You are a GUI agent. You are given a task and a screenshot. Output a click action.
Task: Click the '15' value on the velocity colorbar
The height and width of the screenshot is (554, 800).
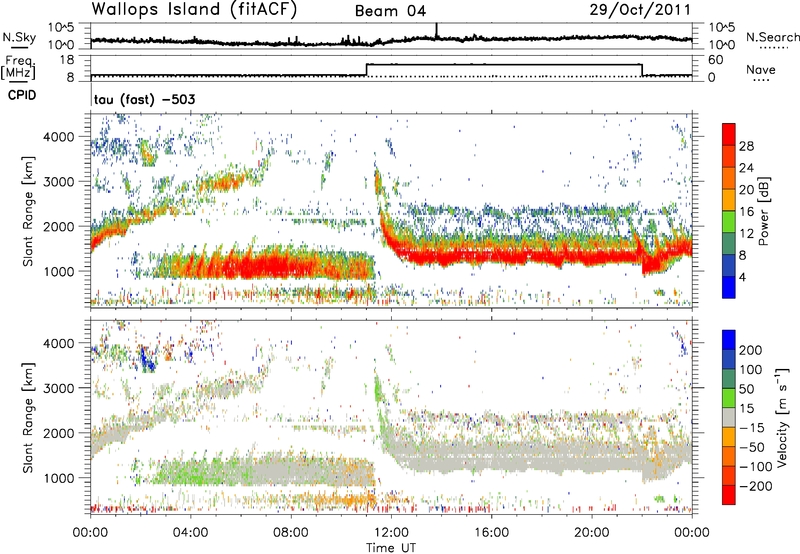[747, 409]
